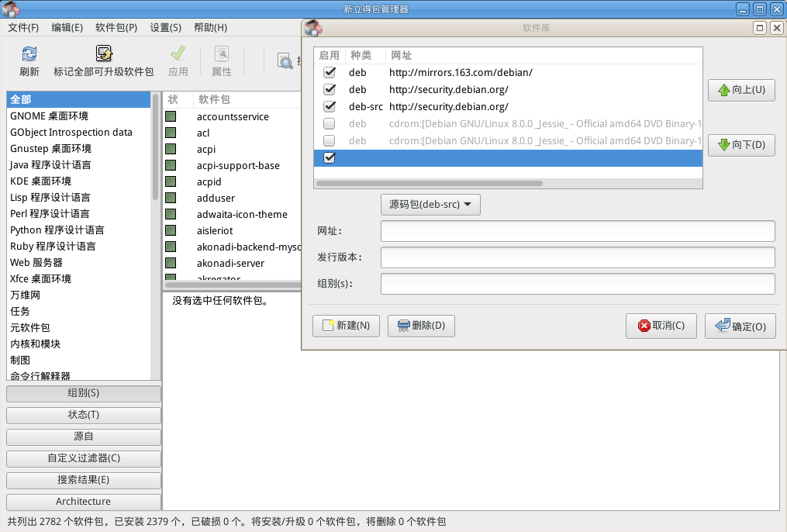Viewport: 787px width, 532px height.
Task: Click status box icon for adduser
Action: [171, 198]
